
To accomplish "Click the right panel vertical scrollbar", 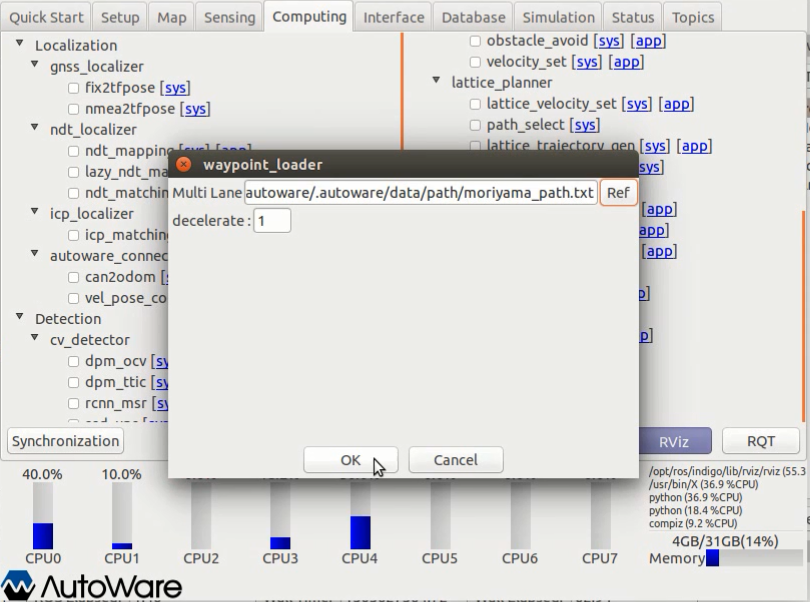I will click(x=803, y=315).
